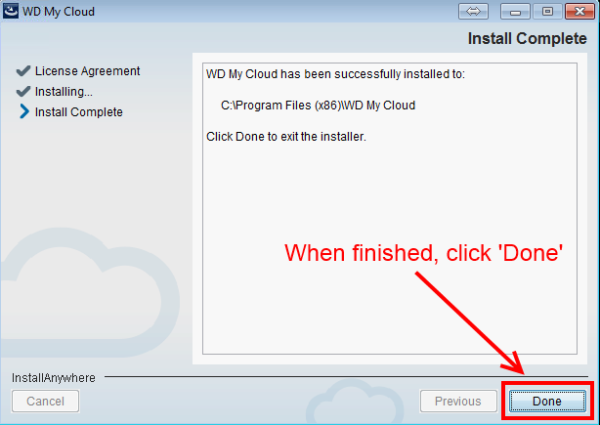The width and height of the screenshot is (600, 425).
Task: Click the grayed-out Previous button
Action: pyautogui.click(x=458, y=401)
